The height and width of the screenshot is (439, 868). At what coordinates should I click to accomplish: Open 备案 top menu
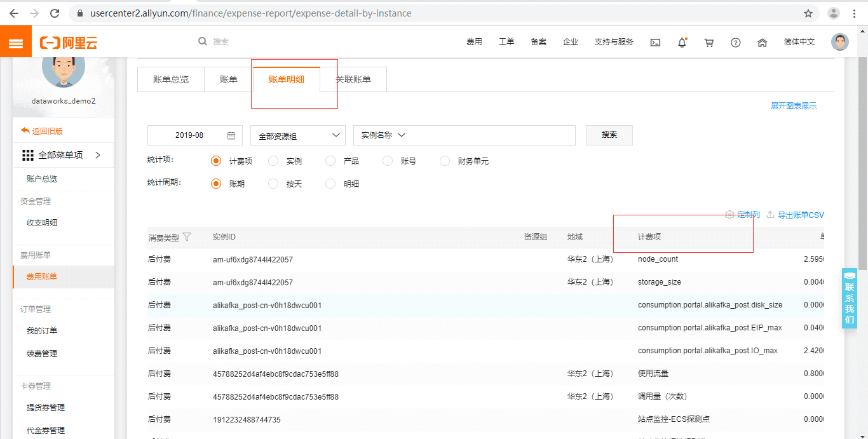click(x=538, y=42)
